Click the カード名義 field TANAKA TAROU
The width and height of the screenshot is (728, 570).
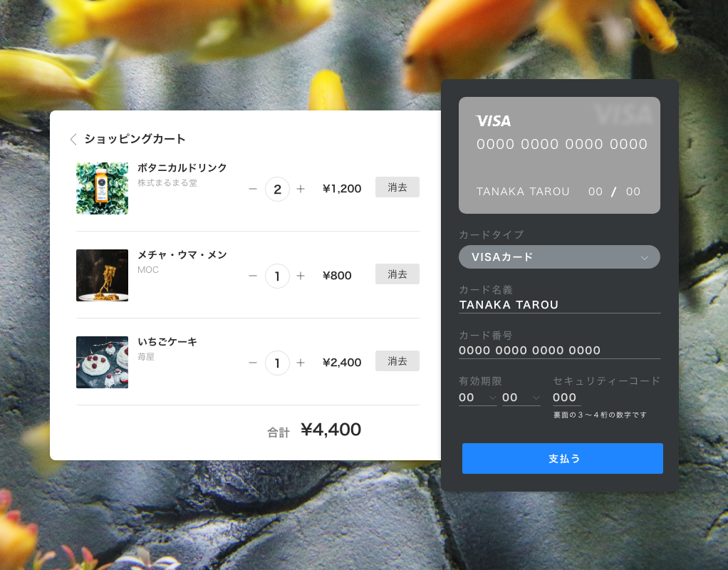pyautogui.click(x=559, y=305)
